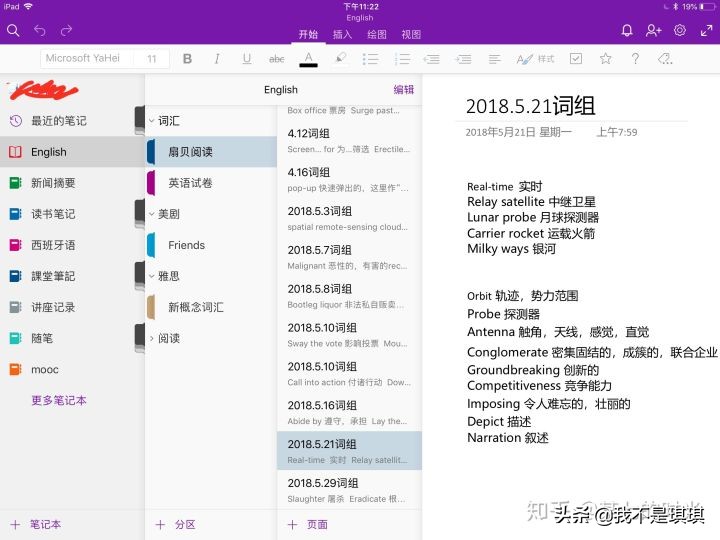Undo the last action
The image size is (720, 540).
[40, 31]
